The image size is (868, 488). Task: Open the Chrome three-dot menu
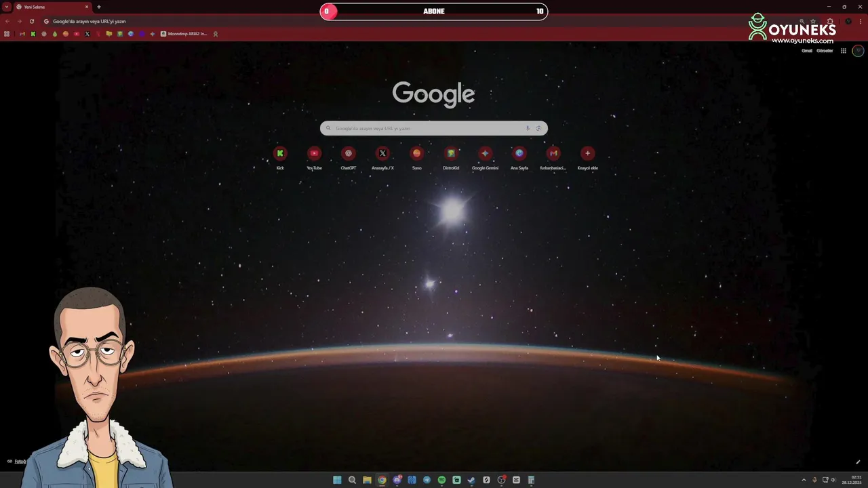click(861, 21)
